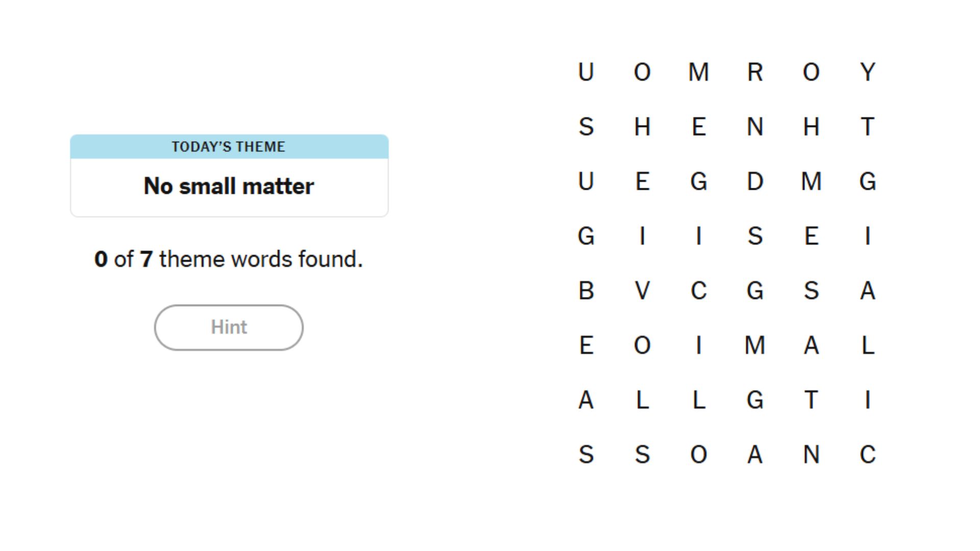Click the theme words found counter
The width and height of the screenshot is (980, 551).
click(229, 259)
